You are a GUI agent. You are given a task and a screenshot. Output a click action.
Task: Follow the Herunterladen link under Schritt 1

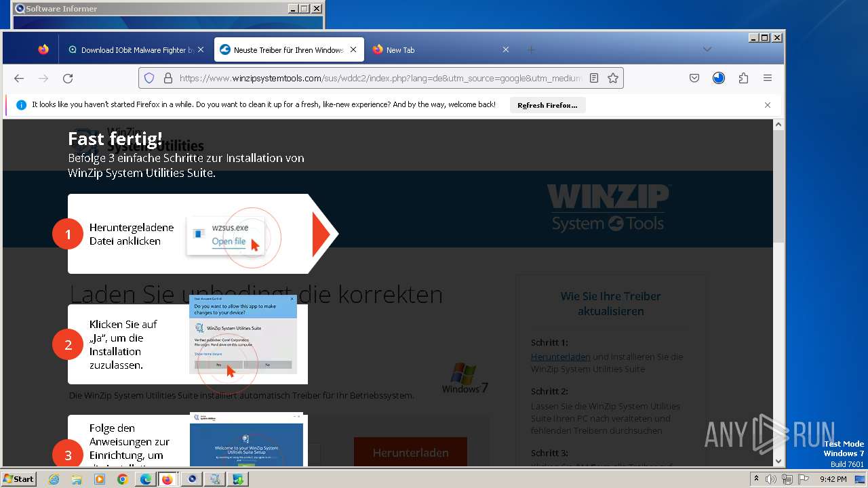[560, 357]
